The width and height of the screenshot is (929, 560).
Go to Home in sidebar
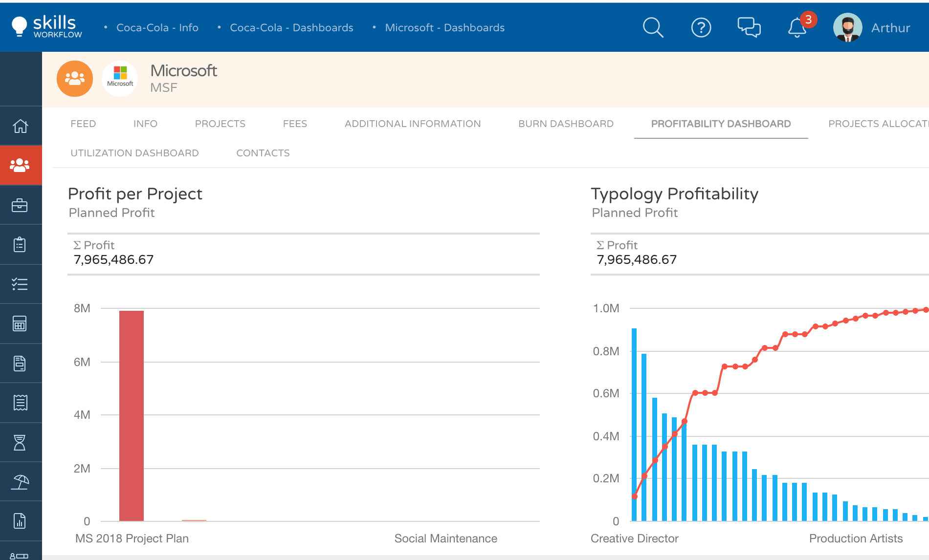click(x=21, y=126)
